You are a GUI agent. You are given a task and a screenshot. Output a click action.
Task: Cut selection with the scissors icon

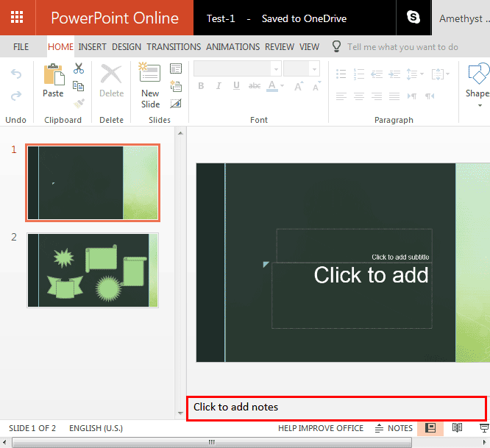[79, 68]
